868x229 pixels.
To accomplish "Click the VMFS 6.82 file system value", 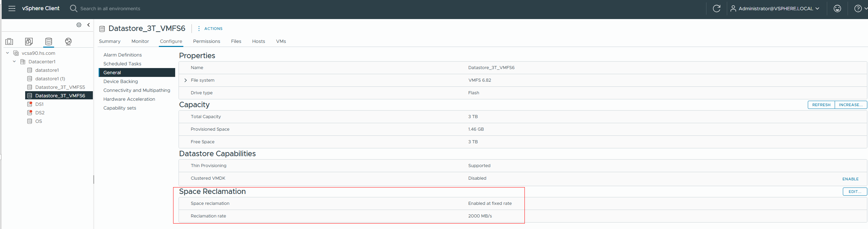I will (480, 80).
